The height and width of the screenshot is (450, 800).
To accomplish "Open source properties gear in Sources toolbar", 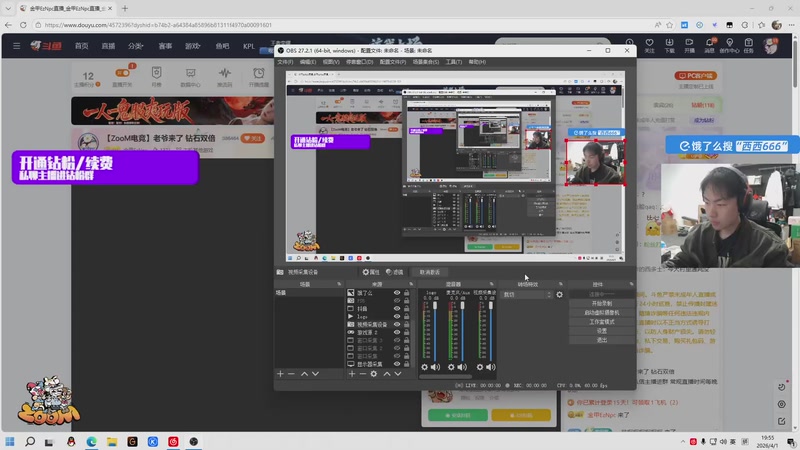I will [x=374, y=374].
